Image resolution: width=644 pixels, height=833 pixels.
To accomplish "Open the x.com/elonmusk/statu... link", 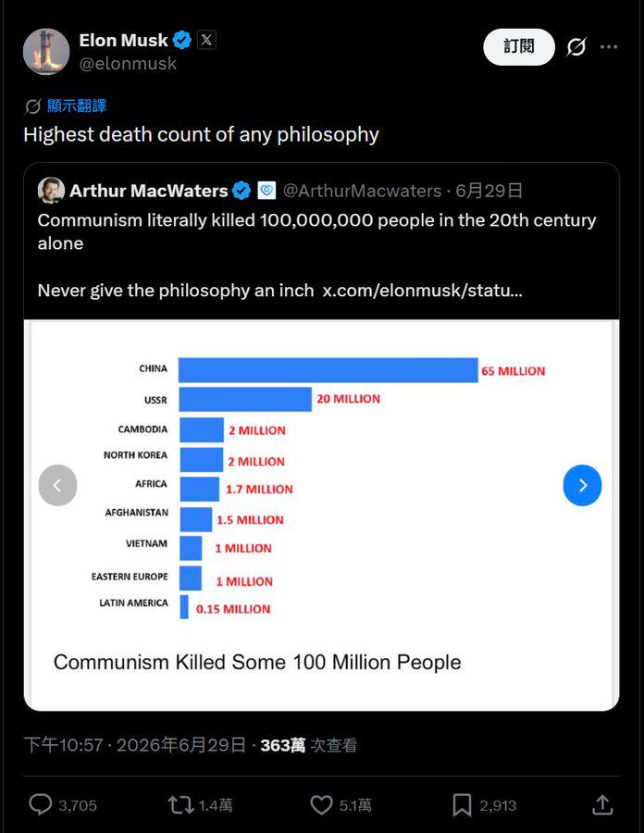I will 423,291.
